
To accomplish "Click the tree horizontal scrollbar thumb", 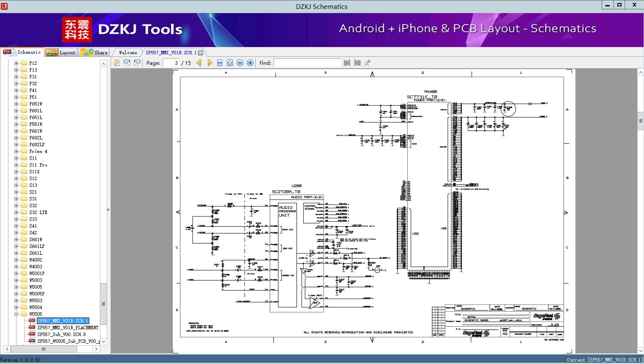I will pyautogui.click(x=43, y=349).
